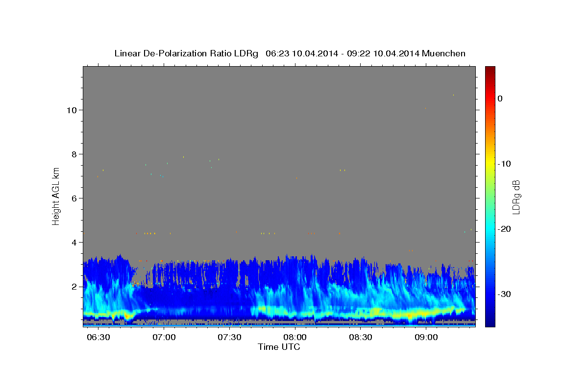Image resolution: width=588 pixels, height=392 pixels.
Task: Click the 07:00 time tick label
Action: click(164, 338)
